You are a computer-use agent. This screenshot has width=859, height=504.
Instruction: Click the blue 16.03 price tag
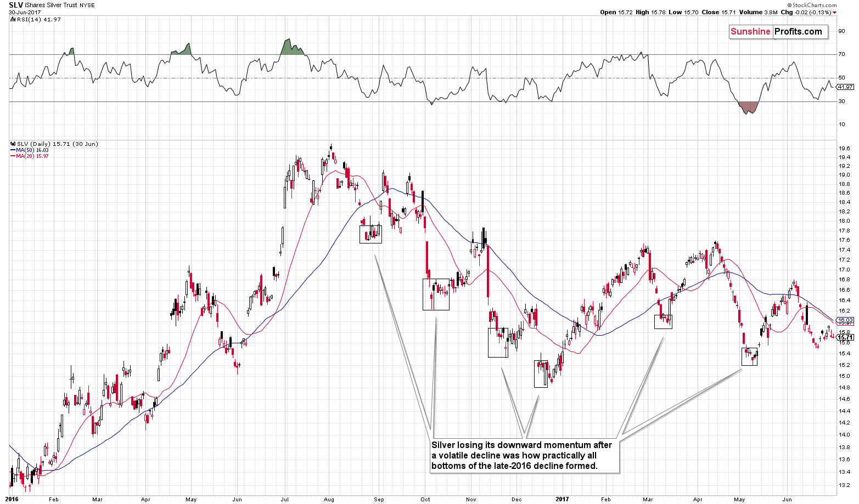tap(844, 320)
